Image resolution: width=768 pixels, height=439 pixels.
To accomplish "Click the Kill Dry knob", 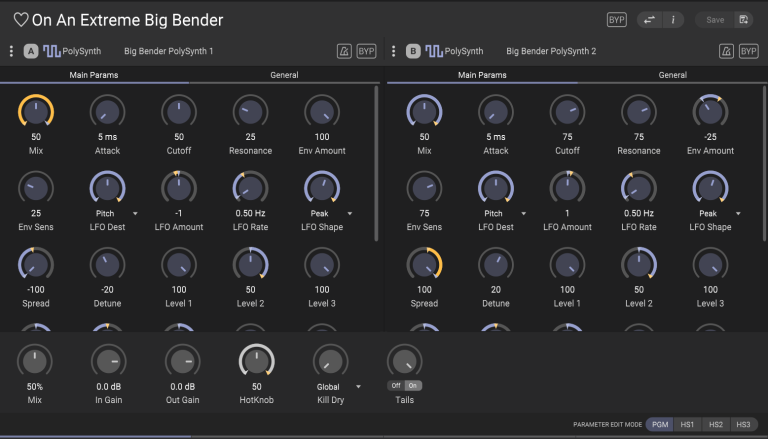I will coord(331,362).
